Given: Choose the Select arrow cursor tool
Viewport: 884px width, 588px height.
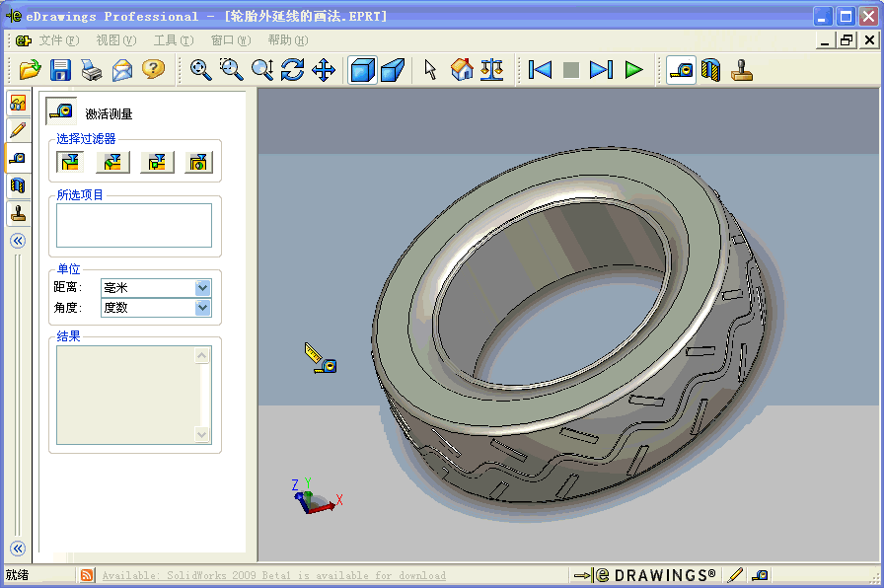Looking at the screenshot, I should 431,70.
